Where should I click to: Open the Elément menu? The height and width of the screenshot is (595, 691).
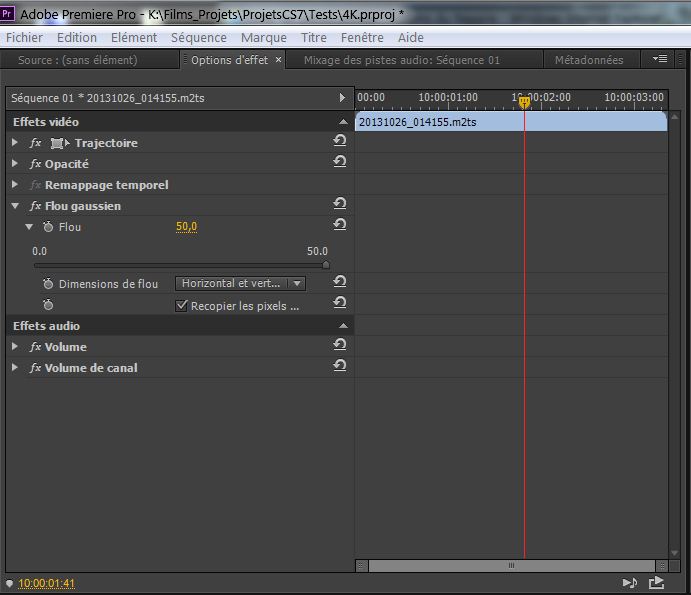(134, 37)
